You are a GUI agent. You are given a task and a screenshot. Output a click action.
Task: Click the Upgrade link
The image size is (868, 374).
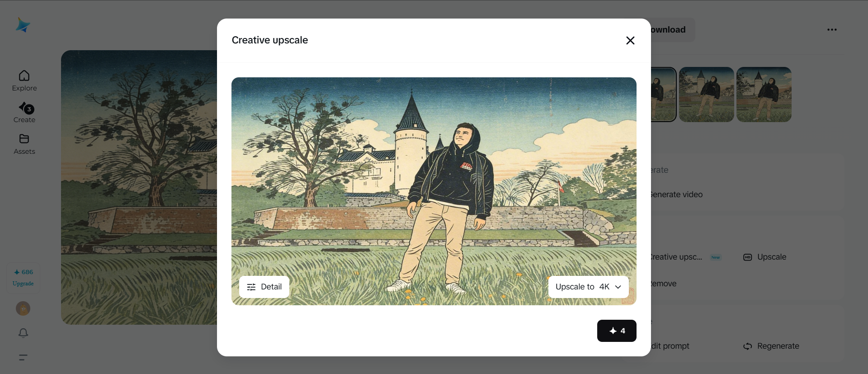23,284
